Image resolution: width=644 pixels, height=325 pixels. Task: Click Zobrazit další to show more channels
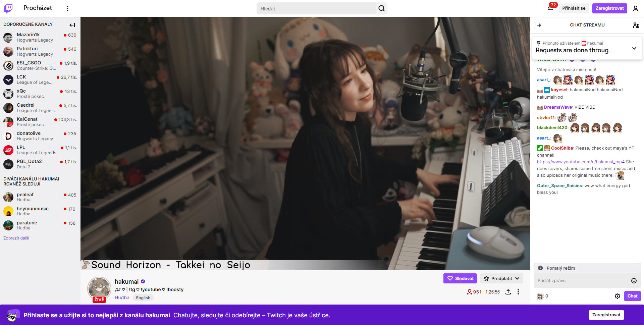[16, 238]
